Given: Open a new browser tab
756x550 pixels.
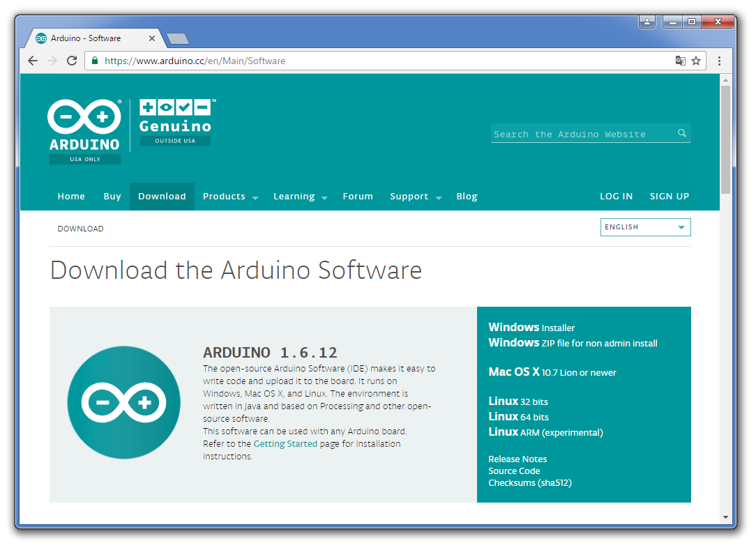Looking at the screenshot, I should point(177,38).
